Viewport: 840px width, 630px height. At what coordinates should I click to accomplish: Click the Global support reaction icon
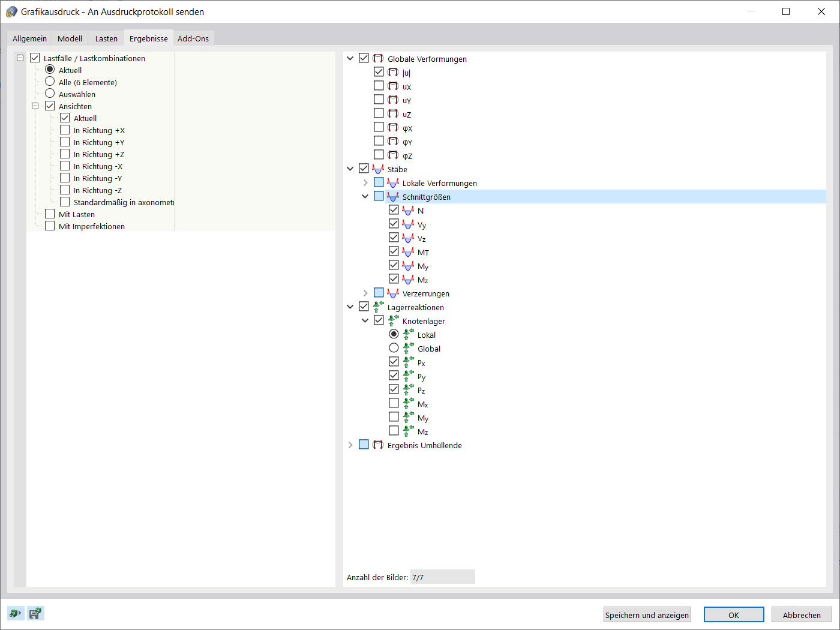click(x=408, y=348)
